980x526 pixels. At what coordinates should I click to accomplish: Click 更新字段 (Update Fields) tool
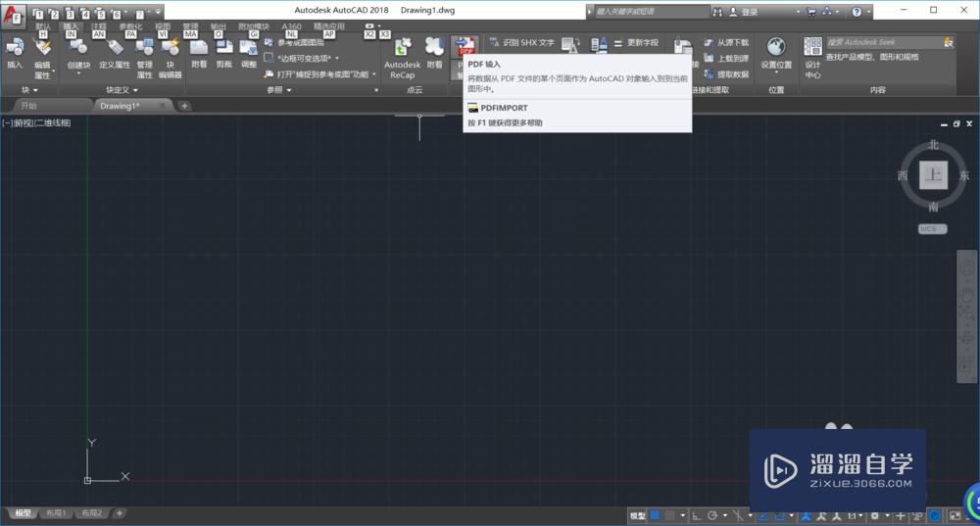point(636,42)
